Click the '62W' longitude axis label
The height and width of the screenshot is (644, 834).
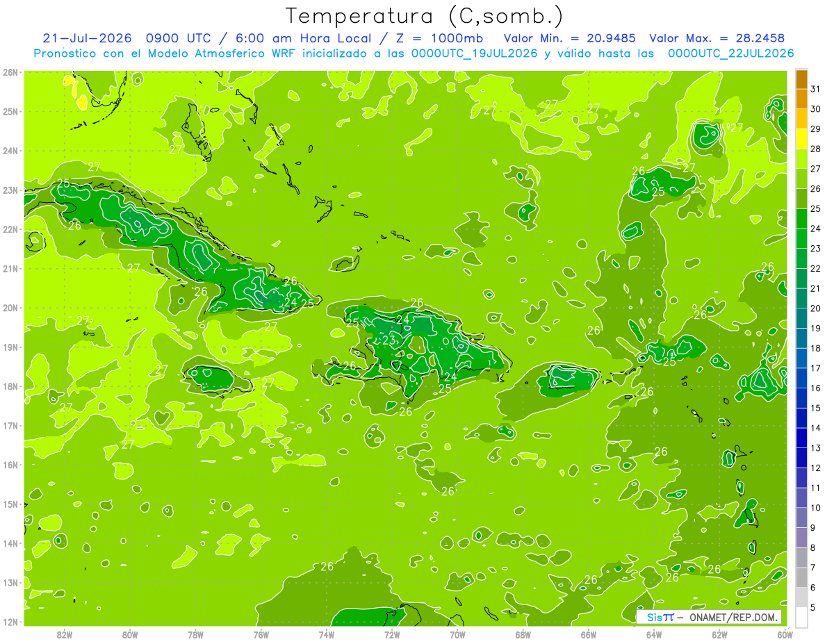719,634
